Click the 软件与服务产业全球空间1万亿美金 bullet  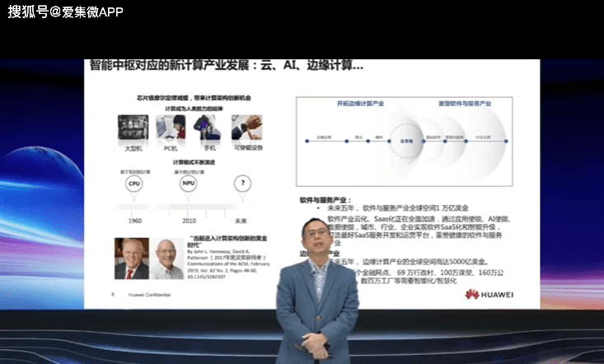[x=397, y=208]
